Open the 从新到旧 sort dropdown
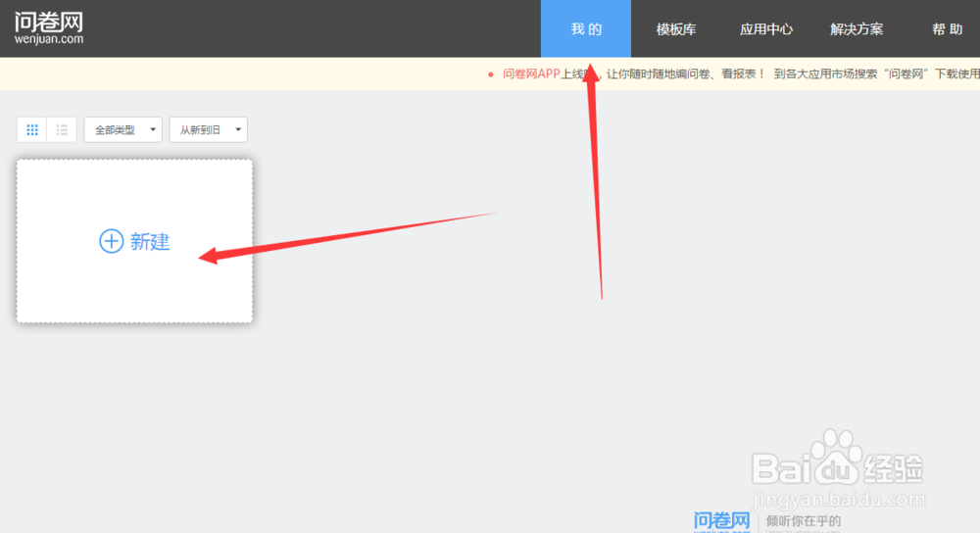 click(x=208, y=130)
